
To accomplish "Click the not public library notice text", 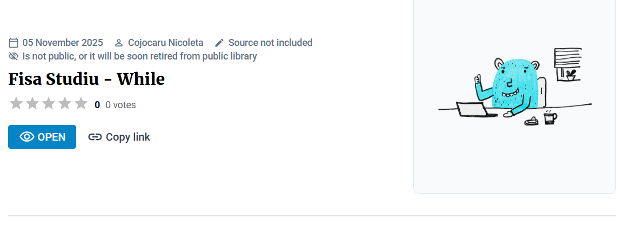I will click(x=139, y=56).
